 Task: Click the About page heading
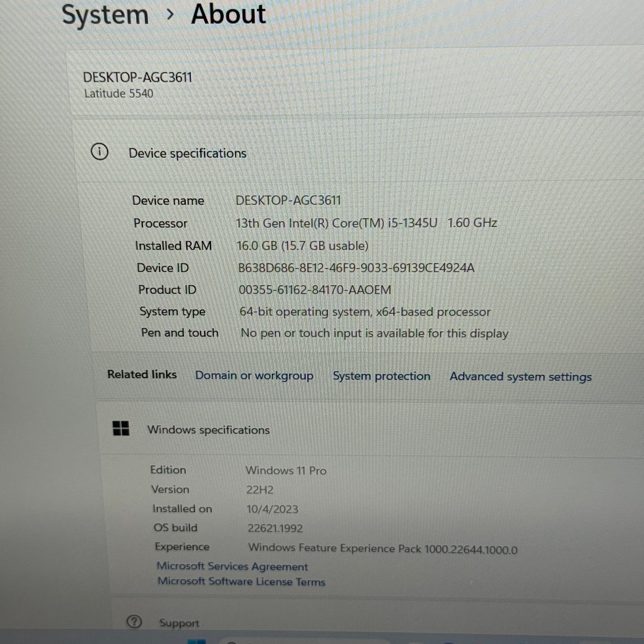pyautogui.click(x=229, y=14)
